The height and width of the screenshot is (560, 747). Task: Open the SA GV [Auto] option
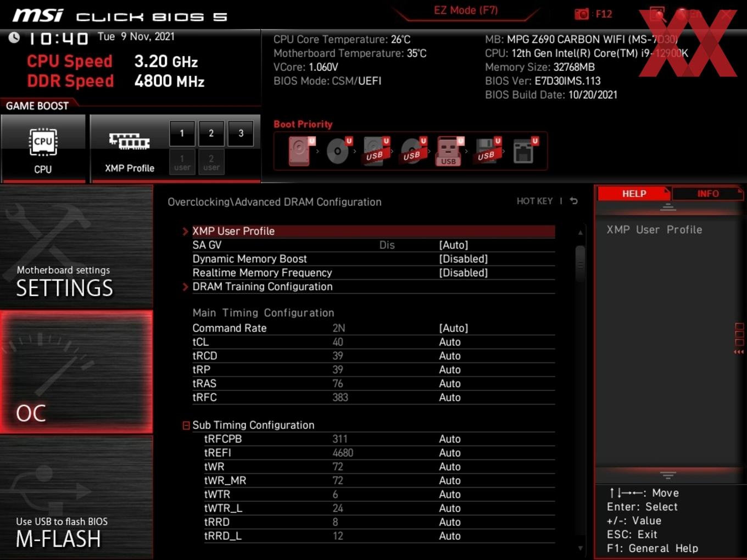[454, 245]
